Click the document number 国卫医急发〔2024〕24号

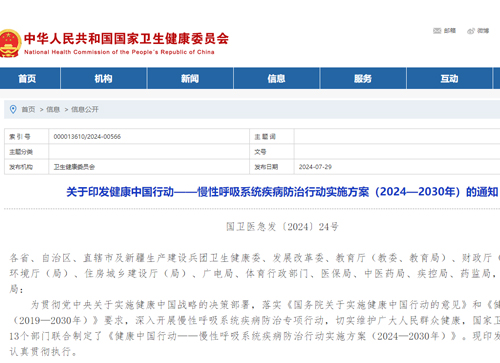coord(282,227)
